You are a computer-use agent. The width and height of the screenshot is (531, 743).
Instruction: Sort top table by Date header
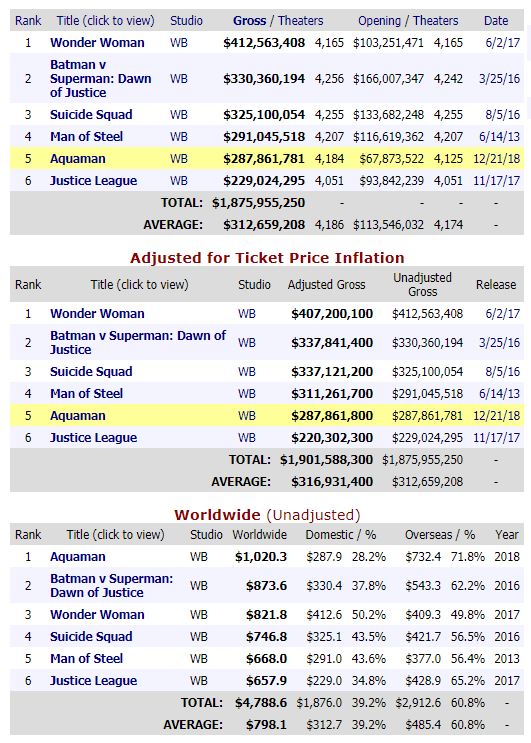(495, 21)
